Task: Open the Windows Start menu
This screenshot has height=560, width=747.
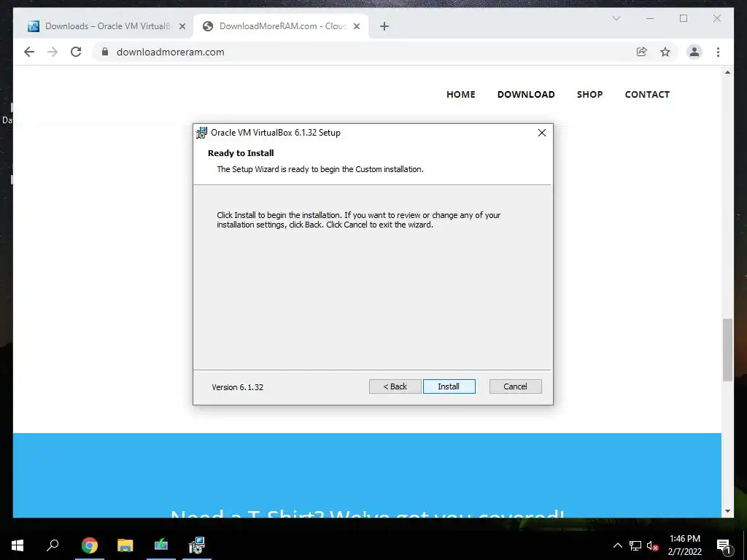Action: (x=18, y=545)
